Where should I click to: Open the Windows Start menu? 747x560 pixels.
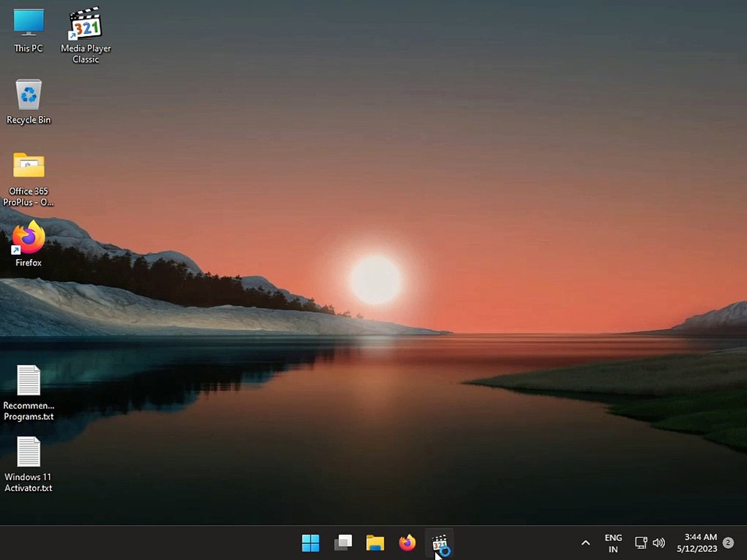point(311,543)
